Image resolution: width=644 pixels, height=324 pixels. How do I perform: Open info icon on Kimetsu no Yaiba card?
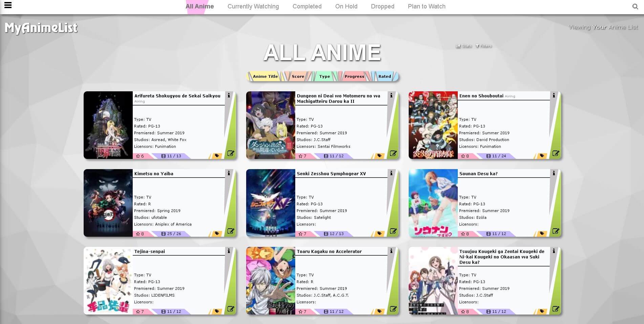(x=229, y=173)
